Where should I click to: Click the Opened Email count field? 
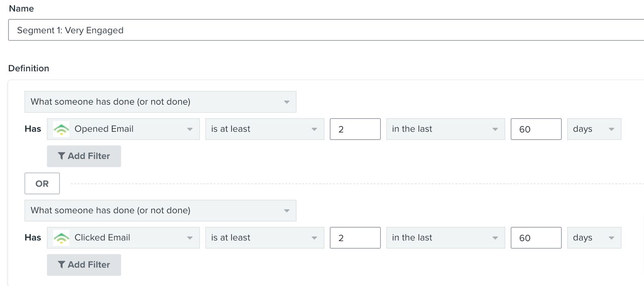coord(355,129)
